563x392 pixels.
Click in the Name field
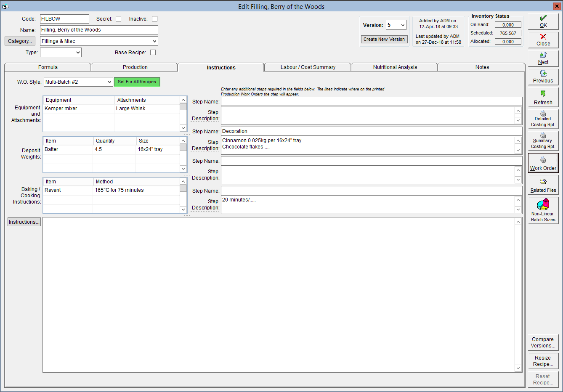(x=99, y=30)
